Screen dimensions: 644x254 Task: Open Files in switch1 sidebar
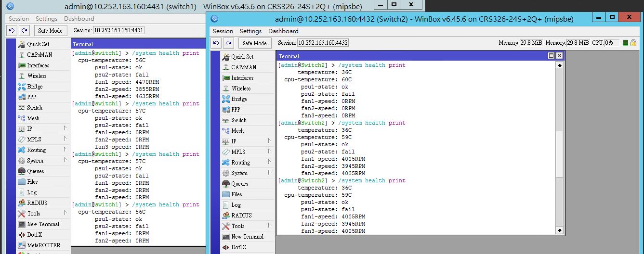(43, 182)
